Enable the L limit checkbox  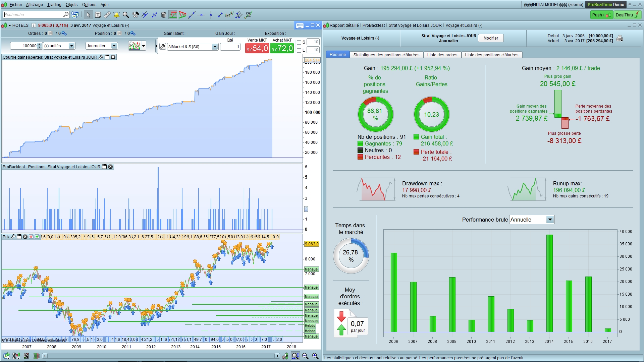[299, 50]
